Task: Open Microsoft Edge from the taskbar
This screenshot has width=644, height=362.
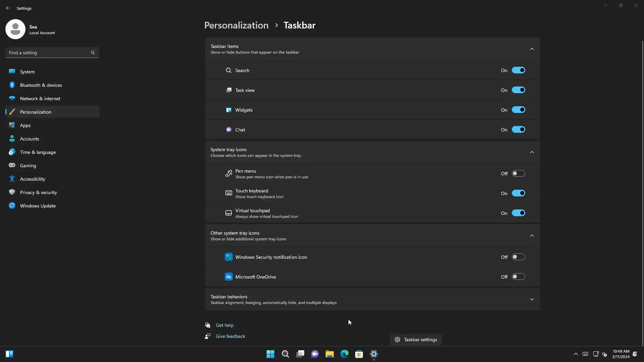Action: [344, 354]
